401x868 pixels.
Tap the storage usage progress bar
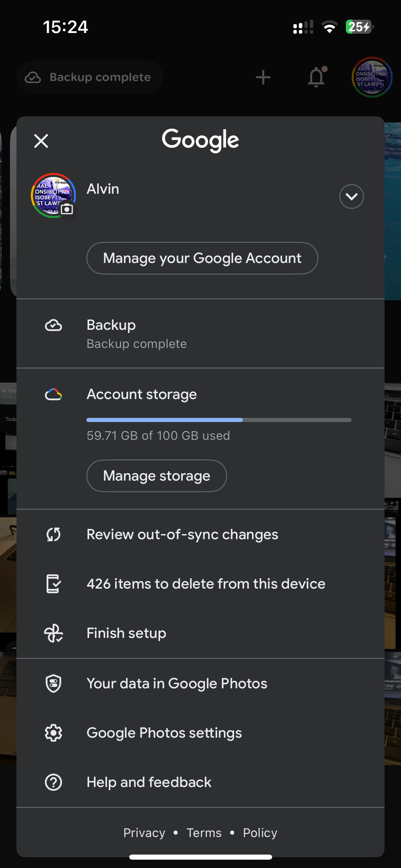(x=219, y=420)
